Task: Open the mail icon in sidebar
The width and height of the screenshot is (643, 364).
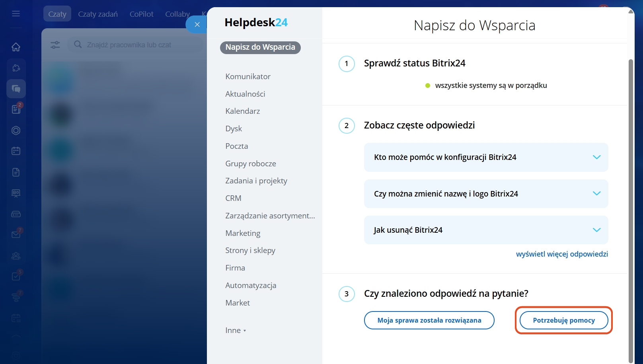Action: 16,234
